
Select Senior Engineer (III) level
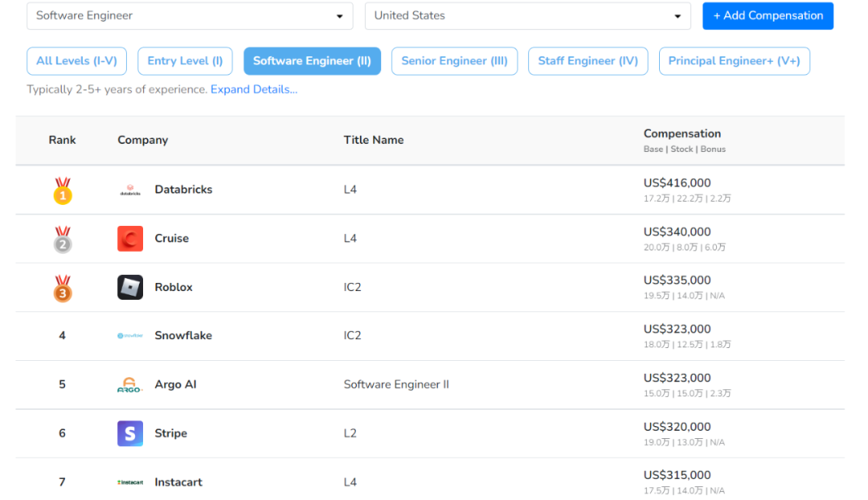454,61
